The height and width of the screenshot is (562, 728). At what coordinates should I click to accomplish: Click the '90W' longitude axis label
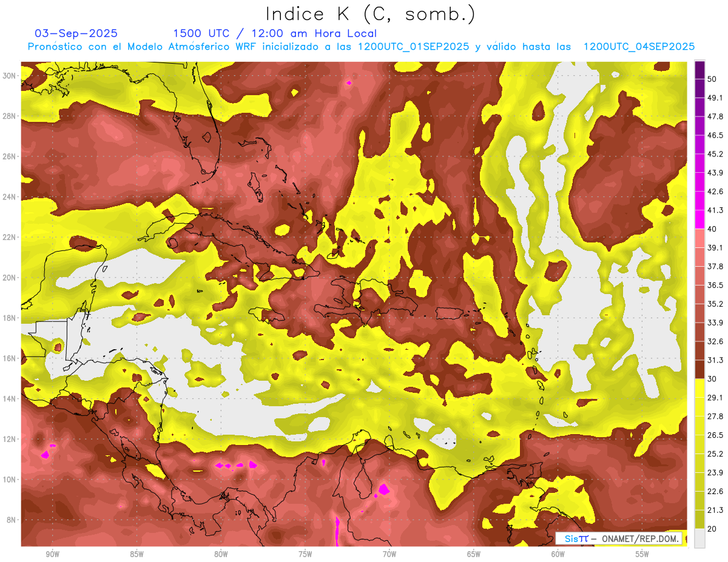(x=52, y=554)
